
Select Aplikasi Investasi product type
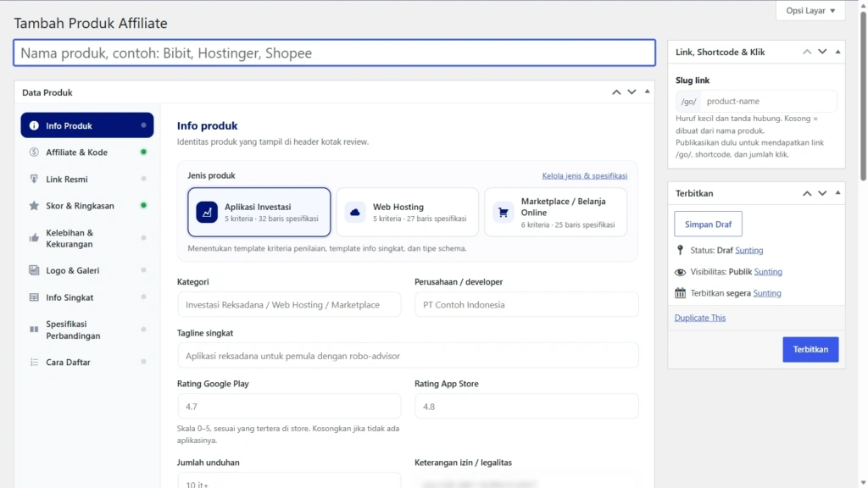259,212
